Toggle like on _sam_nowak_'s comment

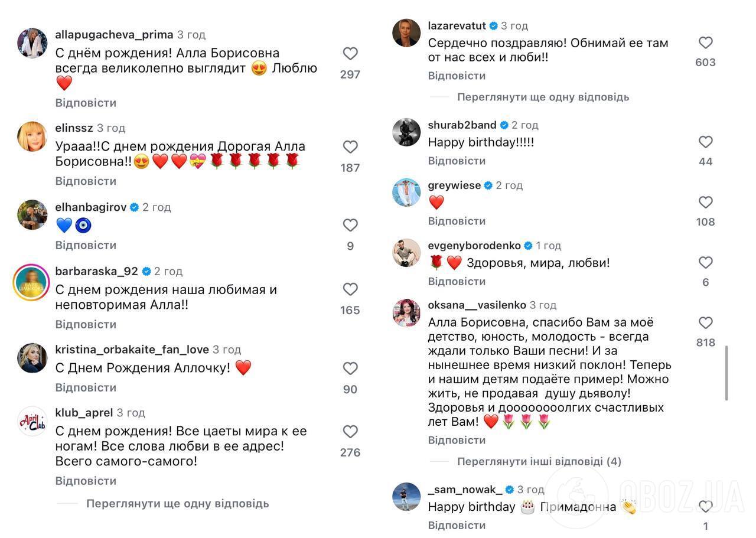point(705,506)
